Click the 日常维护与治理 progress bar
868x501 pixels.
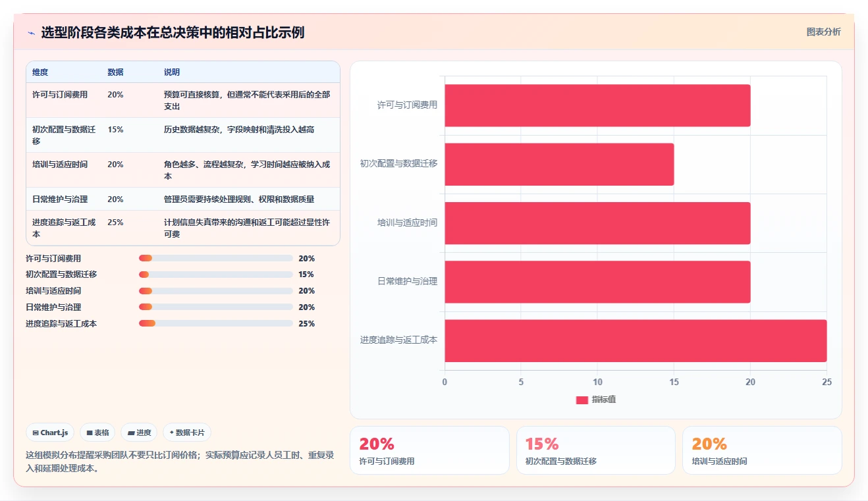(x=216, y=307)
